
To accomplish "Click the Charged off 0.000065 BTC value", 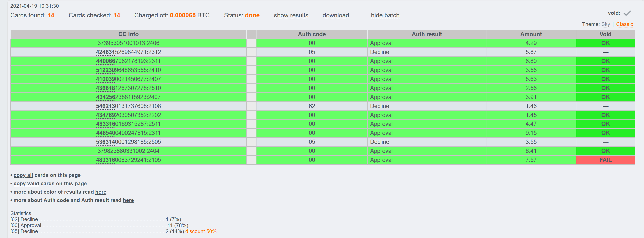I will (x=189, y=15).
